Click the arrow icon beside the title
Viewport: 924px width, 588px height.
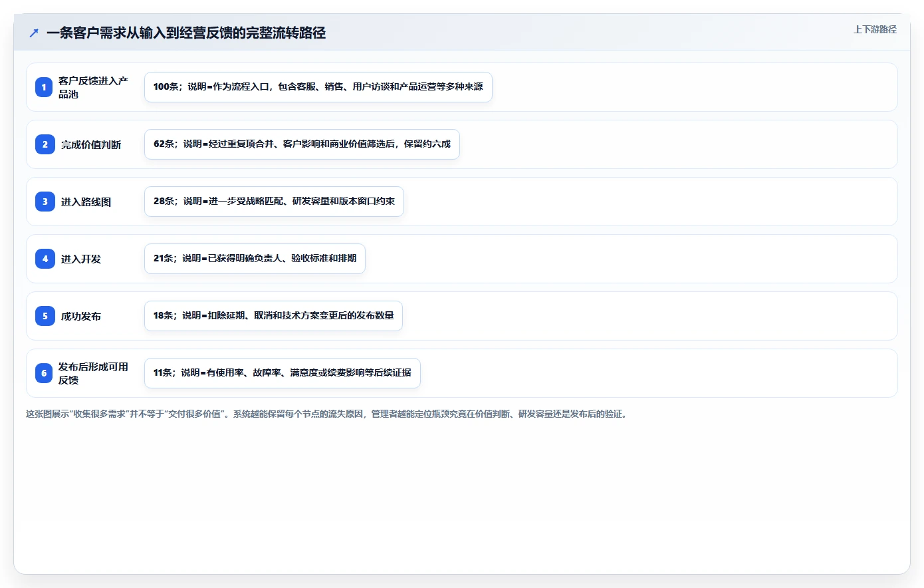(34, 33)
